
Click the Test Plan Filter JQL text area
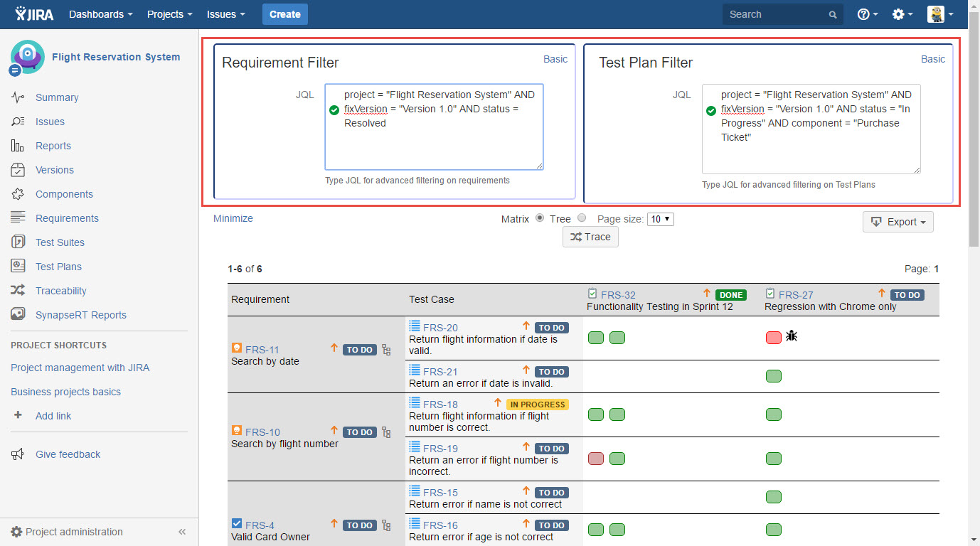point(811,129)
